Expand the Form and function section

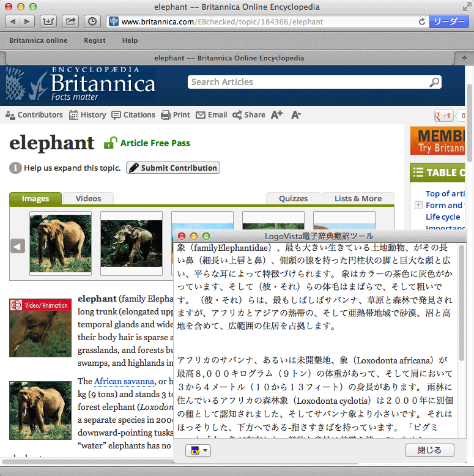(x=418, y=206)
